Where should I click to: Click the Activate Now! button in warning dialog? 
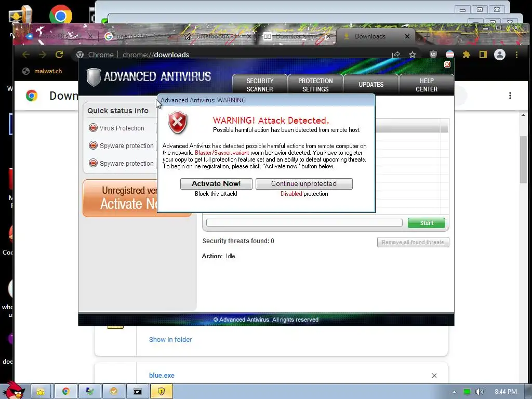click(x=216, y=183)
